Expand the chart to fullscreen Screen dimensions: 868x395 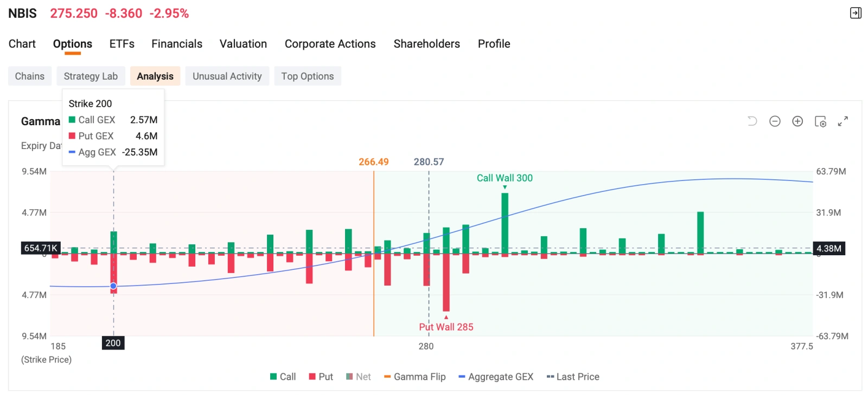(x=843, y=121)
